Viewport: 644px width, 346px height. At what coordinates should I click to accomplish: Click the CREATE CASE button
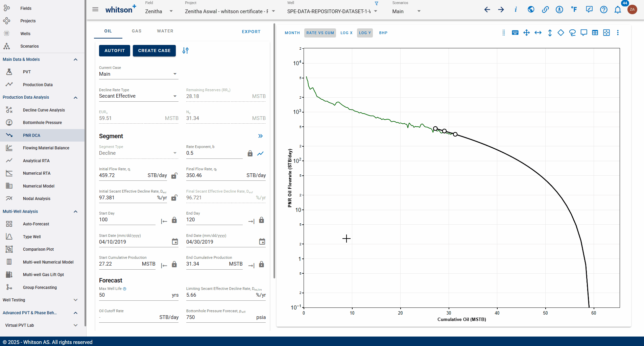[154, 51]
